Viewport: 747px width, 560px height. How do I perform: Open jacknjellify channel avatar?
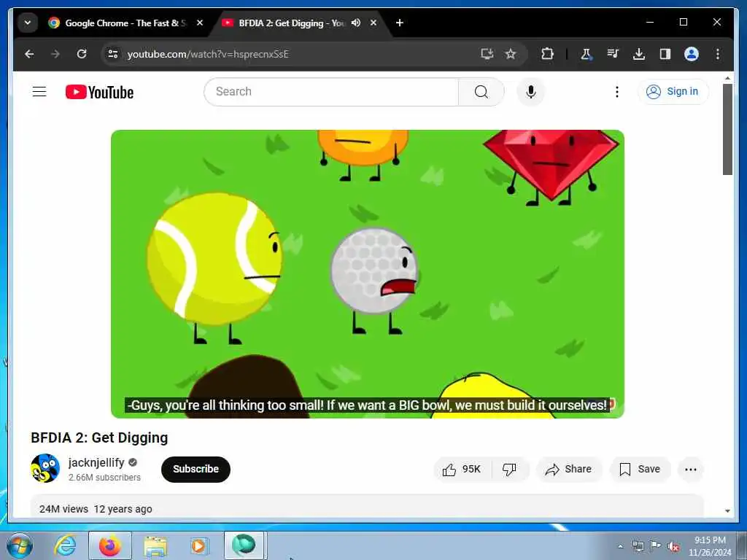[45, 469]
